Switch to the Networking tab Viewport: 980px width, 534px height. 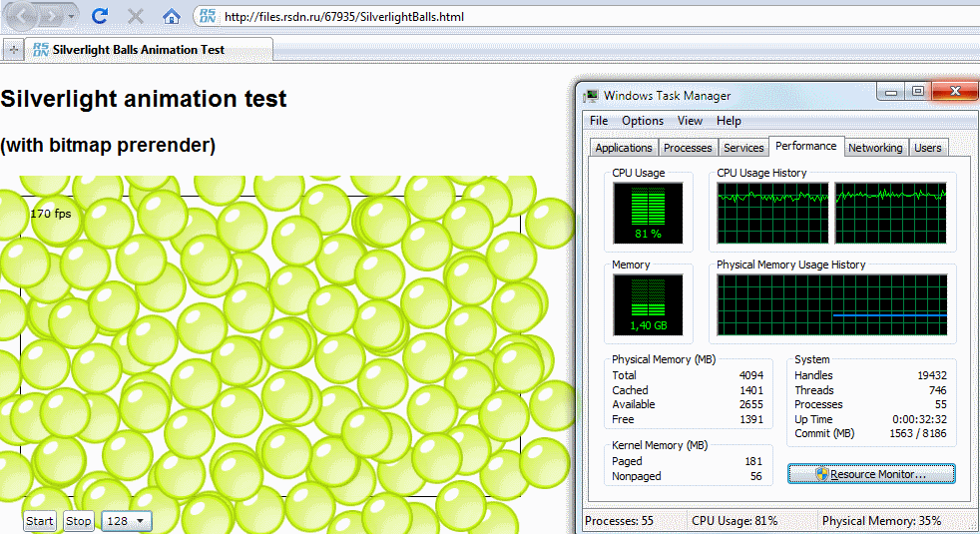(x=875, y=148)
